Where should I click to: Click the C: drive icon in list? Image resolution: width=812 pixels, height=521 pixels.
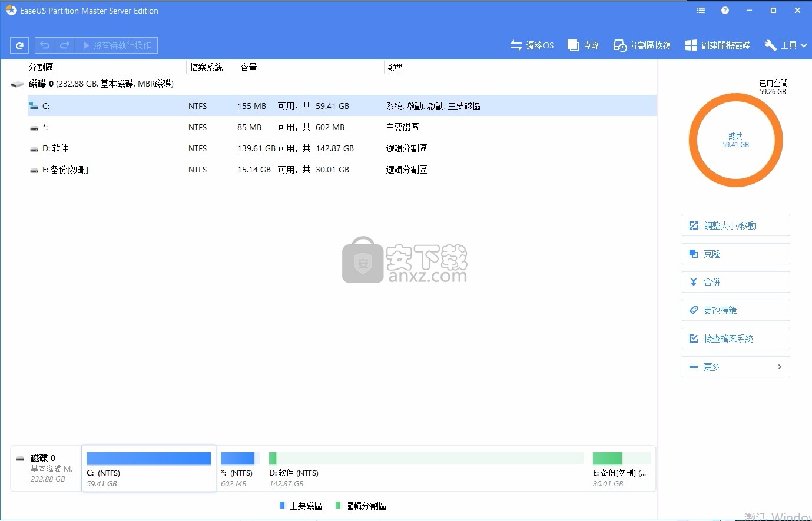[x=34, y=106]
